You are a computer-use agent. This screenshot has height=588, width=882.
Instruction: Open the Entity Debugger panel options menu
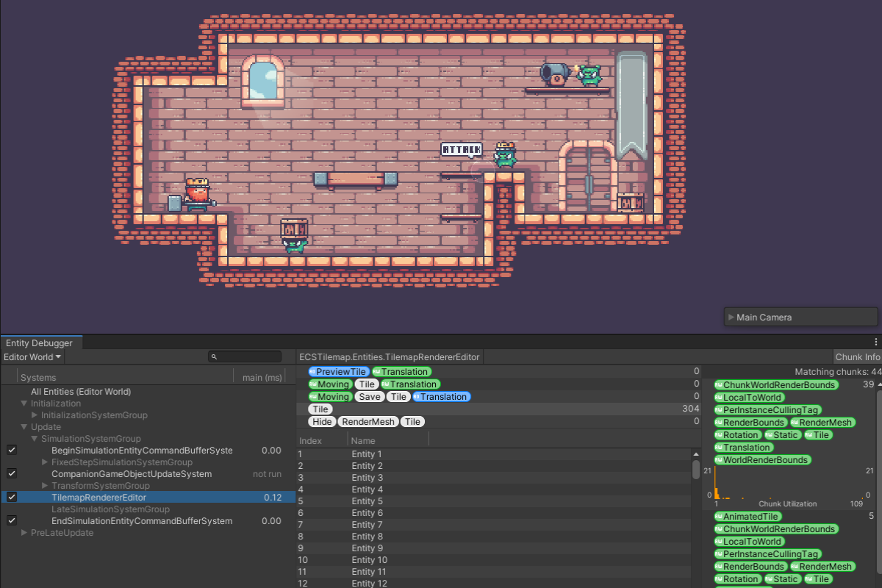pyautogui.click(x=875, y=343)
